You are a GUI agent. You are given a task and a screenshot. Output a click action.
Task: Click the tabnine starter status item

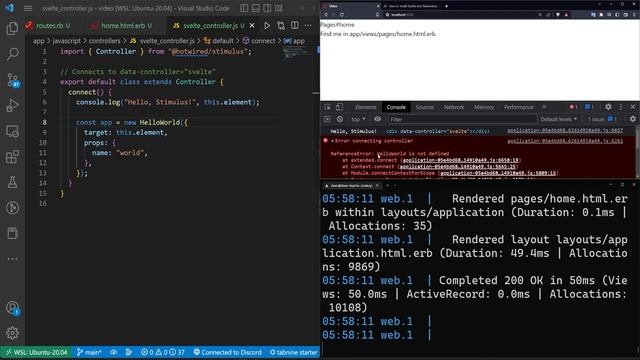(x=293, y=352)
